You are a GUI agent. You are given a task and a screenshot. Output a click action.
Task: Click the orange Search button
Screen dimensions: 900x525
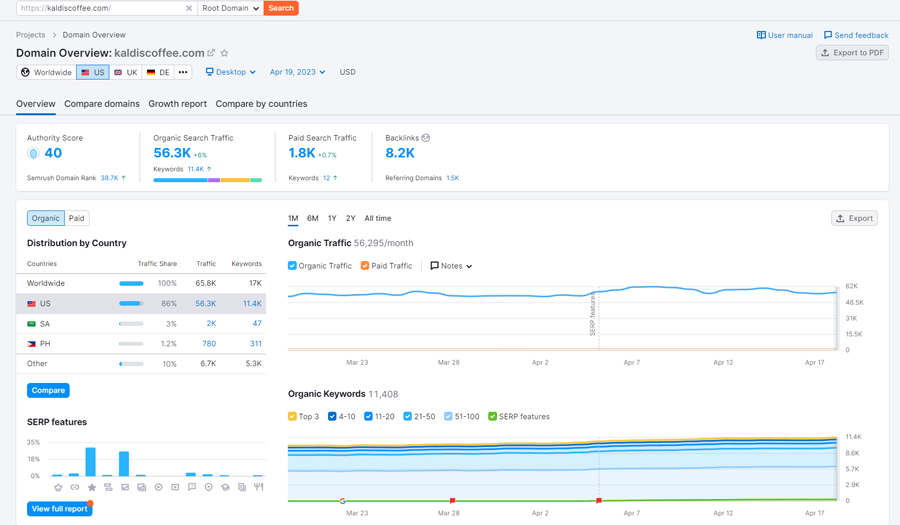click(x=281, y=8)
